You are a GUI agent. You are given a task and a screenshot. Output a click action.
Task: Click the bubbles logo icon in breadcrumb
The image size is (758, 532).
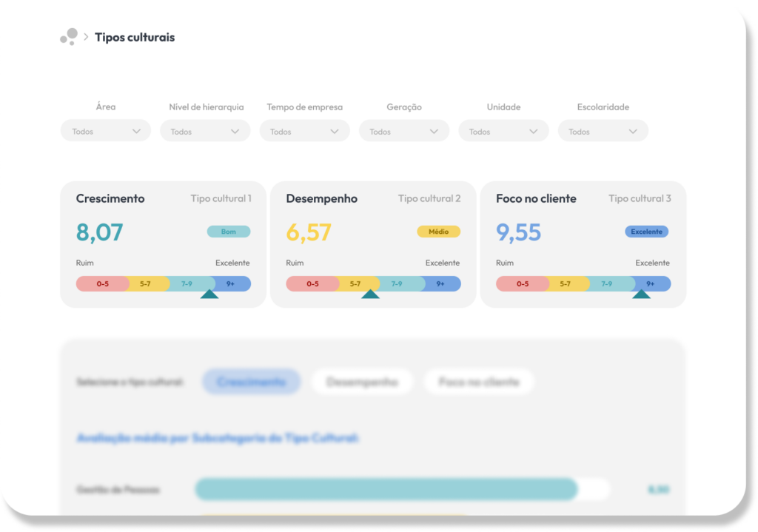click(x=69, y=37)
